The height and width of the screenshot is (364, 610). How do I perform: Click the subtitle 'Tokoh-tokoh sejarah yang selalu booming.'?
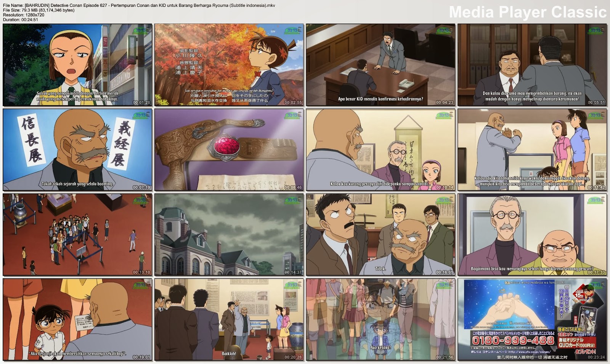(77, 184)
